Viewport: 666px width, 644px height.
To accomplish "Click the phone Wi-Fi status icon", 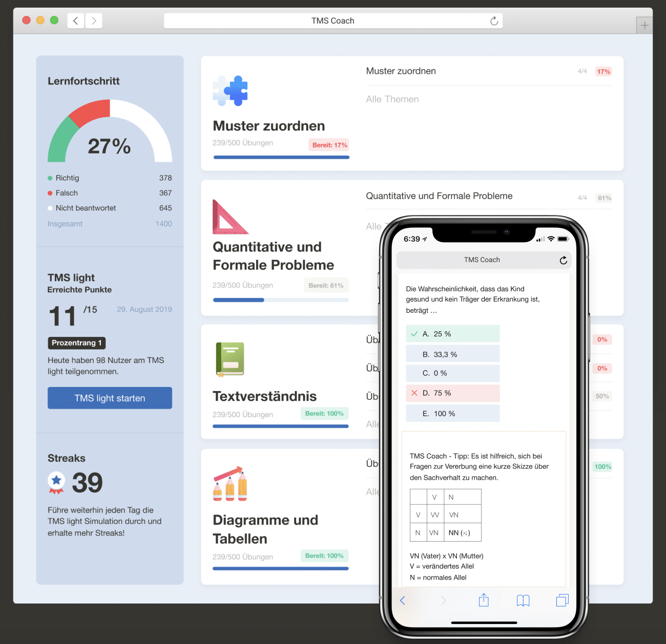I will (x=551, y=239).
